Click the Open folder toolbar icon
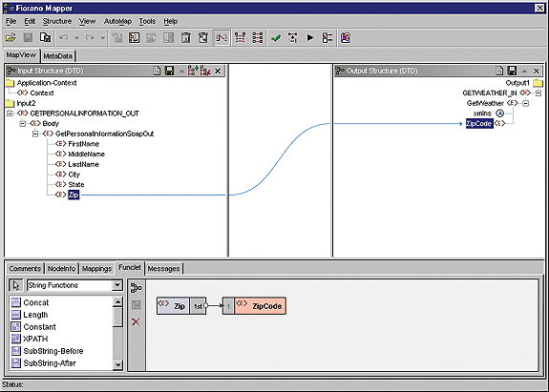The height and width of the screenshot is (392, 549). click(11, 37)
